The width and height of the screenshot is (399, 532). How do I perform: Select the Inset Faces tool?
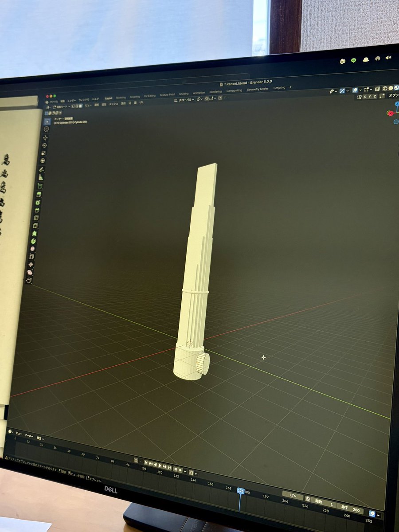click(x=38, y=202)
